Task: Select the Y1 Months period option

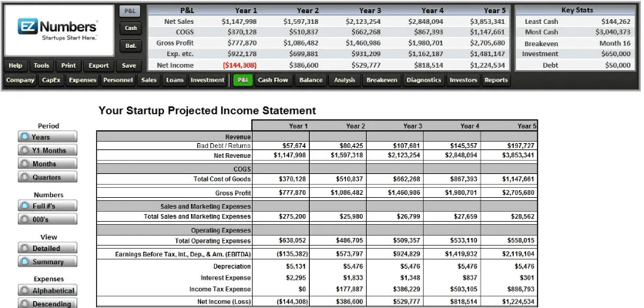Action: tap(47, 150)
